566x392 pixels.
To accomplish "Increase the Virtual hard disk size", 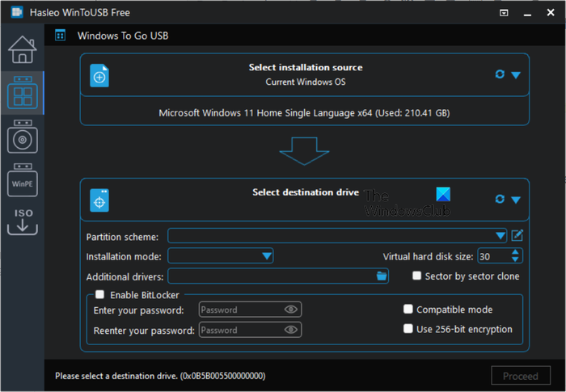I will (x=515, y=252).
